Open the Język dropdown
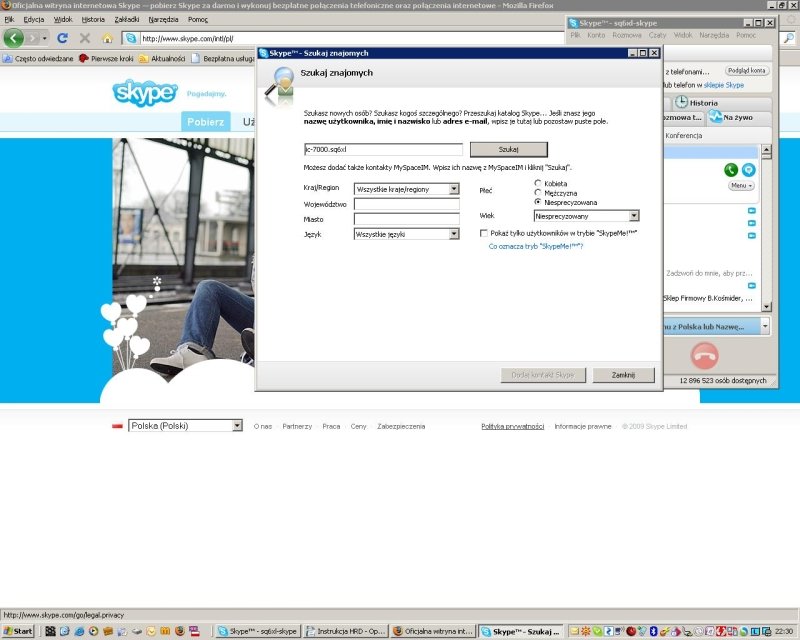The image size is (800, 640). 407,234
